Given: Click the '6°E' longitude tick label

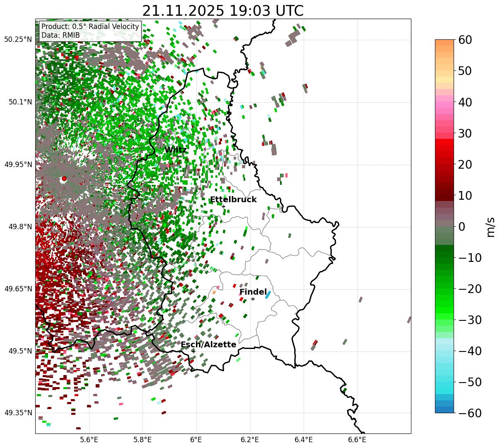Looking at the screenshot, I should [x=196, y=439].
